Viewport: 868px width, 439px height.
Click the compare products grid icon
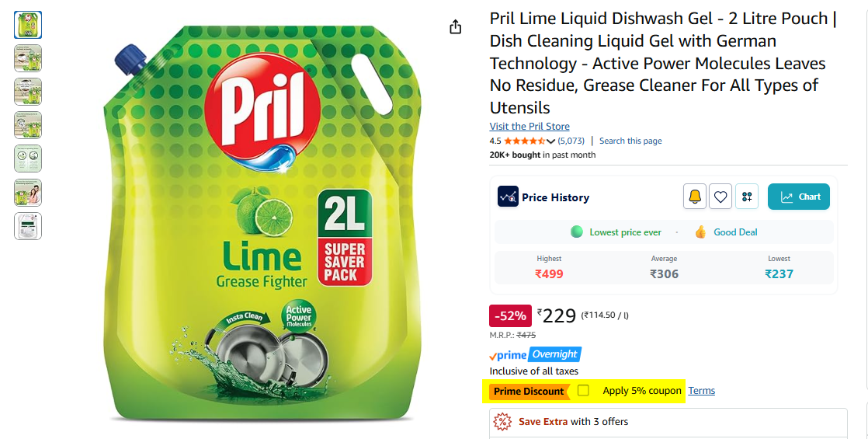point(747,197)
